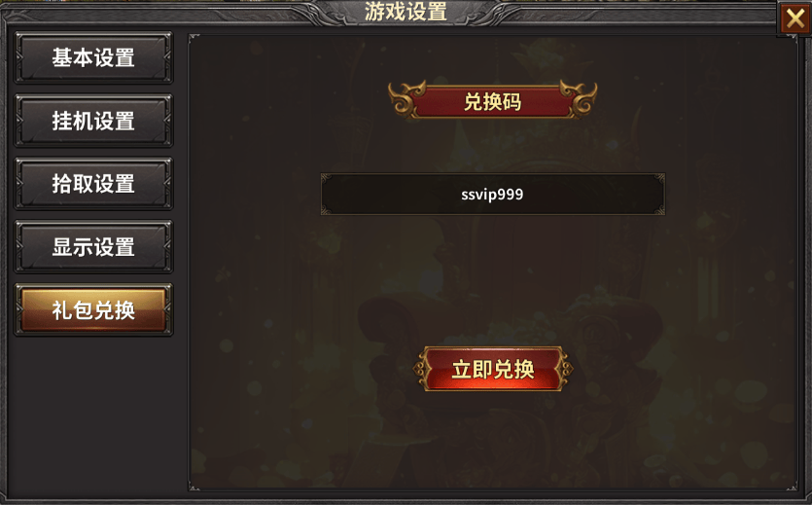Click the top-right corner ornament of code field
Screen dimensions: 812x505
tap(659, 179)
